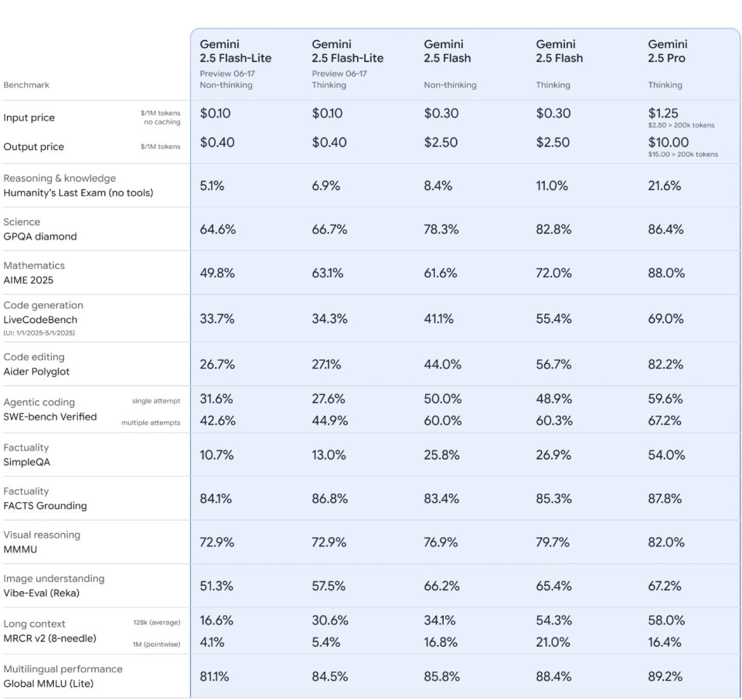Screen dimensions: 742x700
Task: Click the LiveCodeBench benchmark label
Action: pos(40,320)
